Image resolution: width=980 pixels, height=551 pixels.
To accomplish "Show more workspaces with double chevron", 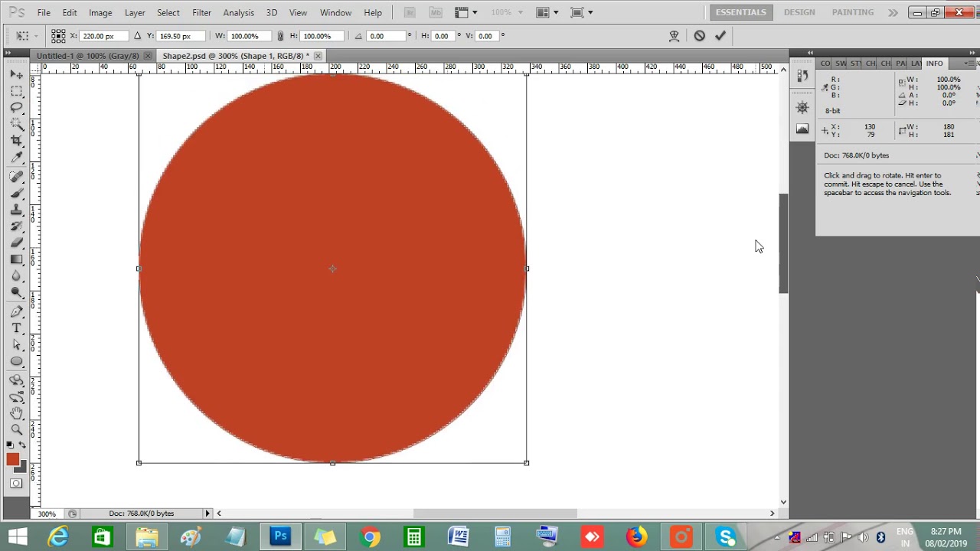I will (x=893, y=12).
